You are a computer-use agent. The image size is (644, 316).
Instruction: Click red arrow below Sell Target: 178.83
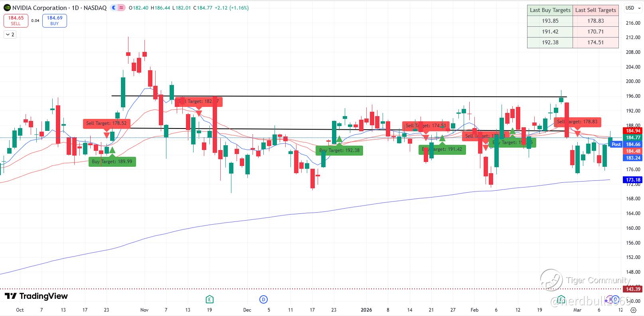click(x=577, y=134)
